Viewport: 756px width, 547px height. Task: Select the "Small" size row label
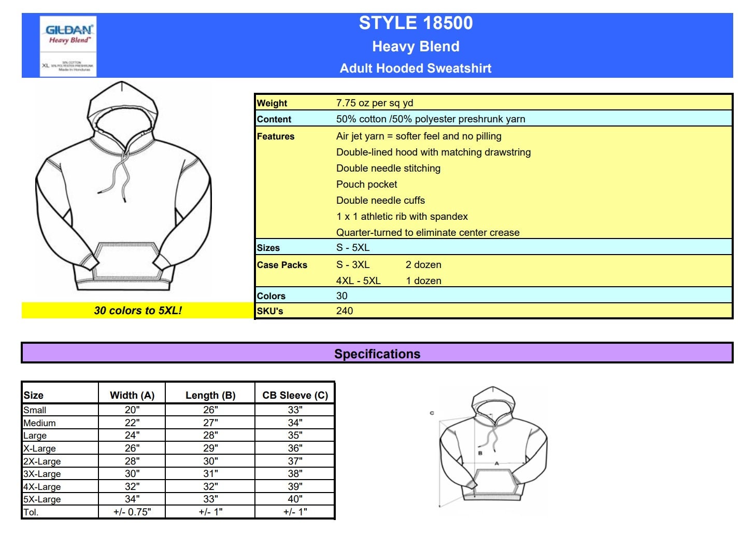click(x=35, y=410)
